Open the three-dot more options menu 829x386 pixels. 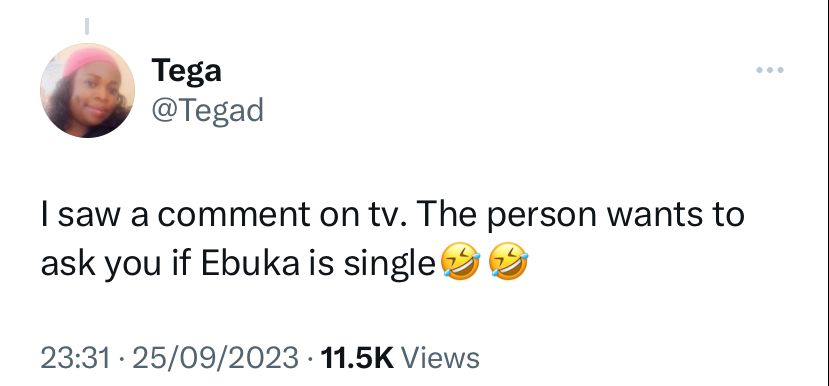click(x=769, y=70)
